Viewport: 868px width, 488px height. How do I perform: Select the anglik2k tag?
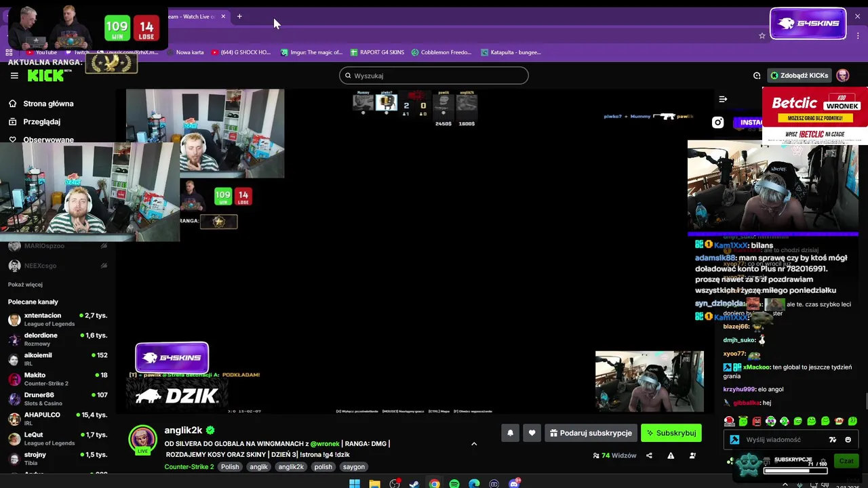[x=291, y=467]
